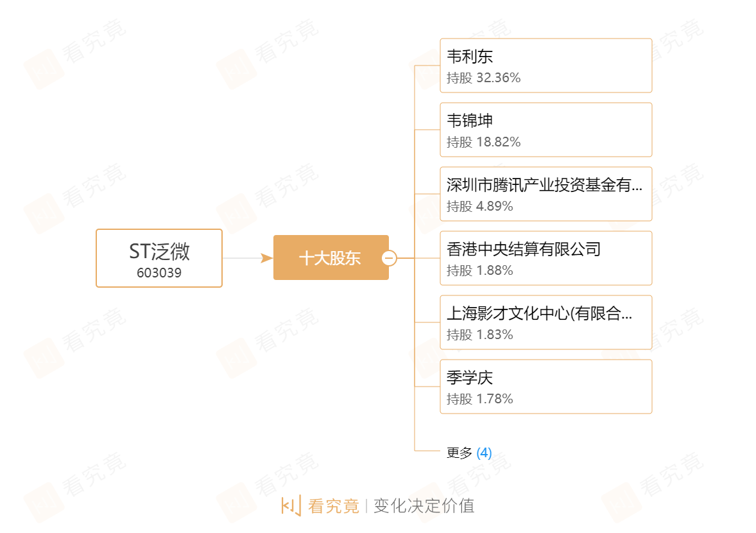756x533 pixels.
Task: Click the 看究竟 brand text in footer
Action: pyautogui.click(x=333, y=506)
